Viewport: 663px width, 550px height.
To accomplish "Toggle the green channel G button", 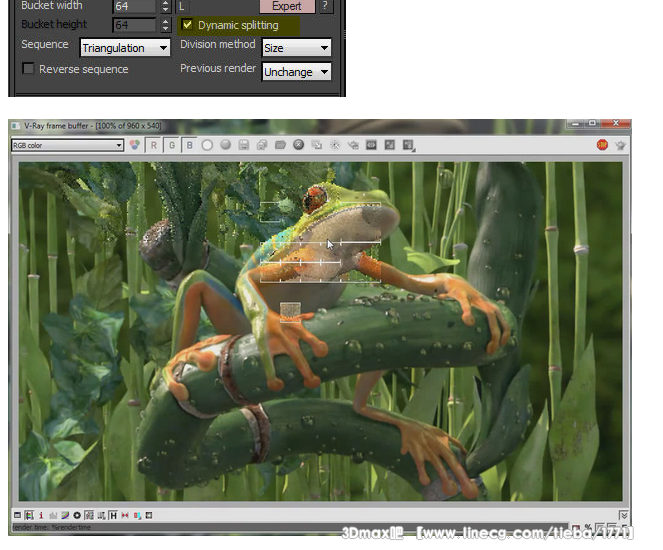I will pyautogui.click(x=172, y=145).
